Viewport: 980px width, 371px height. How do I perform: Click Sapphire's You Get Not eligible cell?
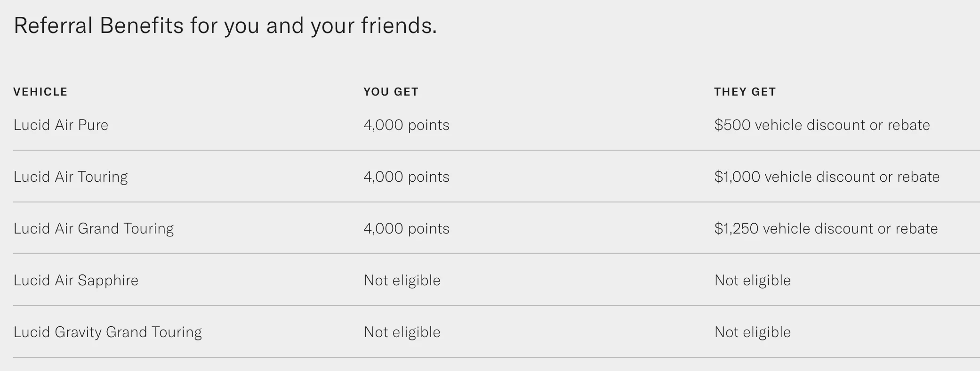402,280
